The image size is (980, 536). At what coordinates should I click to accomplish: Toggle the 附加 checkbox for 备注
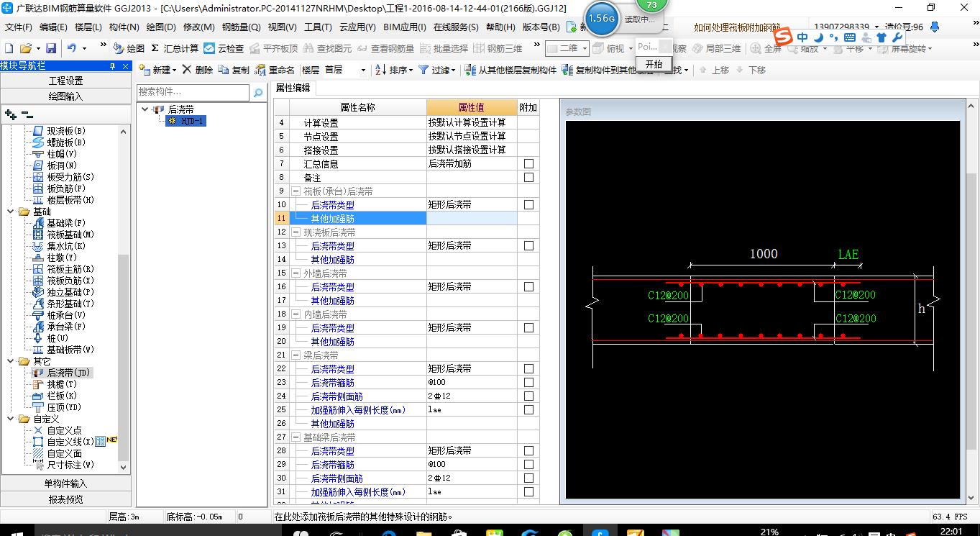[528, 178]
